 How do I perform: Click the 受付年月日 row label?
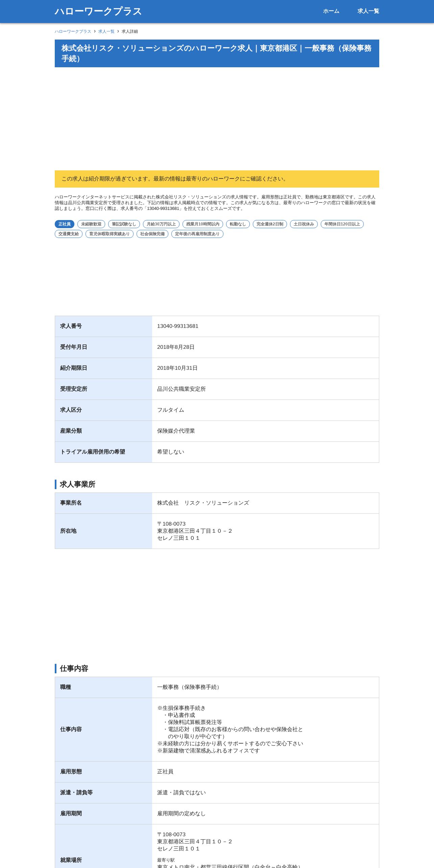pos(103,347)
